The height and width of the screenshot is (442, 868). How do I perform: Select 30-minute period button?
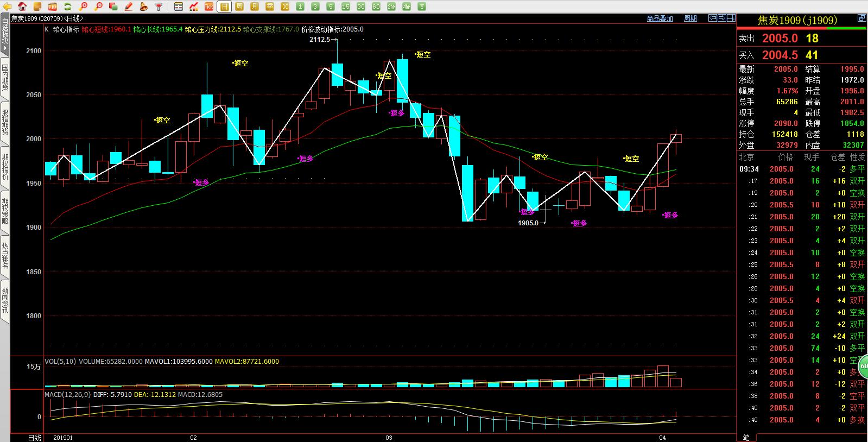361,7
